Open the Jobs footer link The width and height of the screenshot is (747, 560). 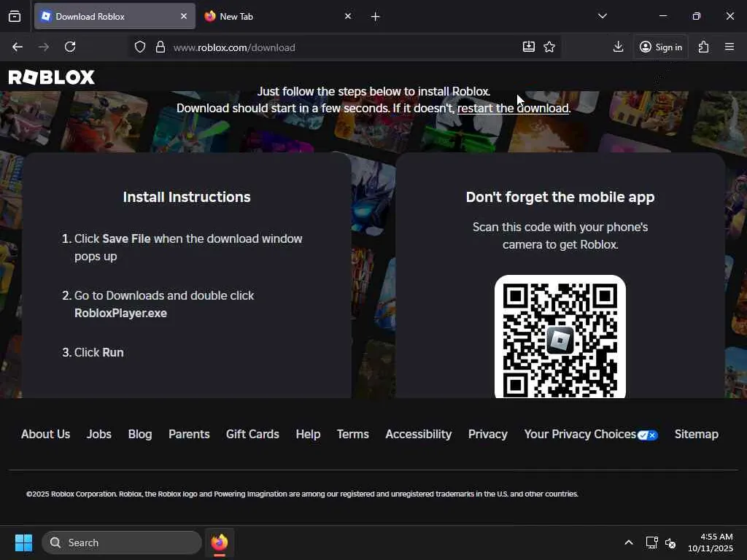99,435
